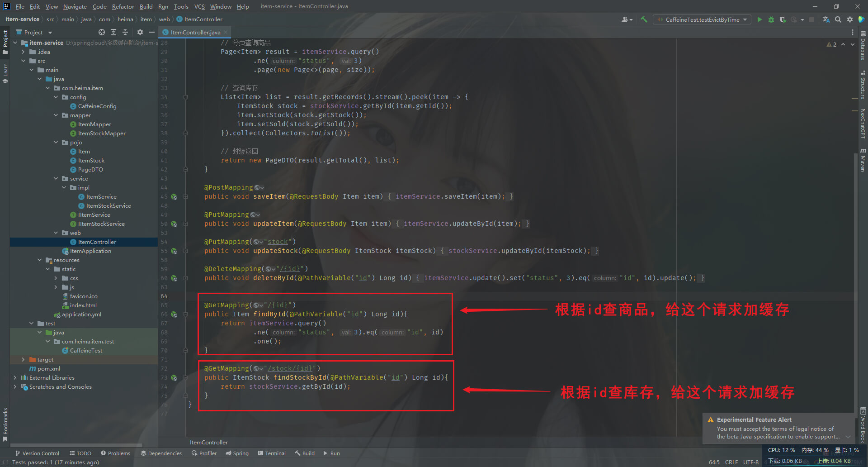The width and height of the screenshot is (868, 467).
Task: Open Profiler tool window
Action: (204, 453)
